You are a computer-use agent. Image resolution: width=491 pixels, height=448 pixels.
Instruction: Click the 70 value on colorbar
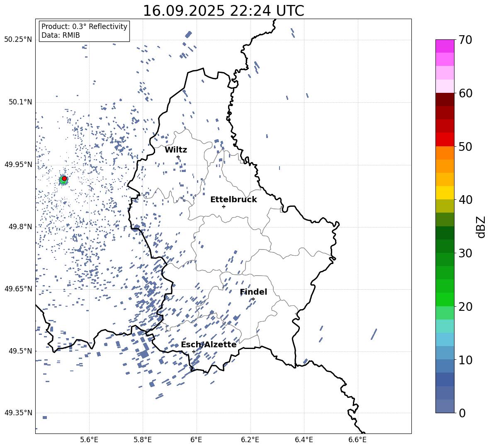coord(465,40)
